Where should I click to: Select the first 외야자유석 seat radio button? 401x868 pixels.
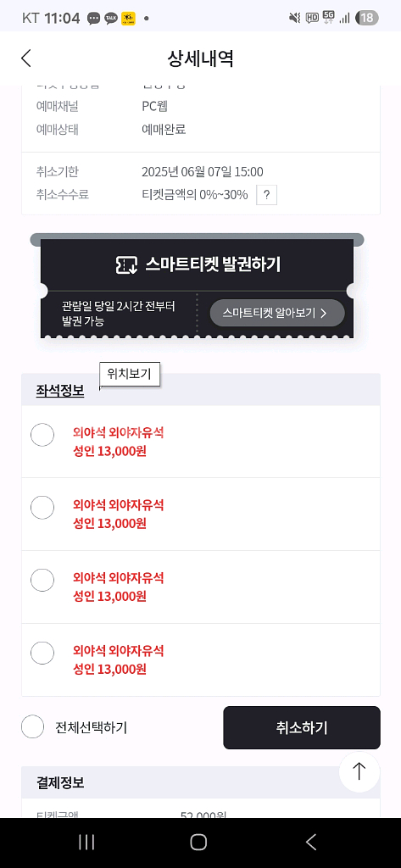[x=42, y=435]
